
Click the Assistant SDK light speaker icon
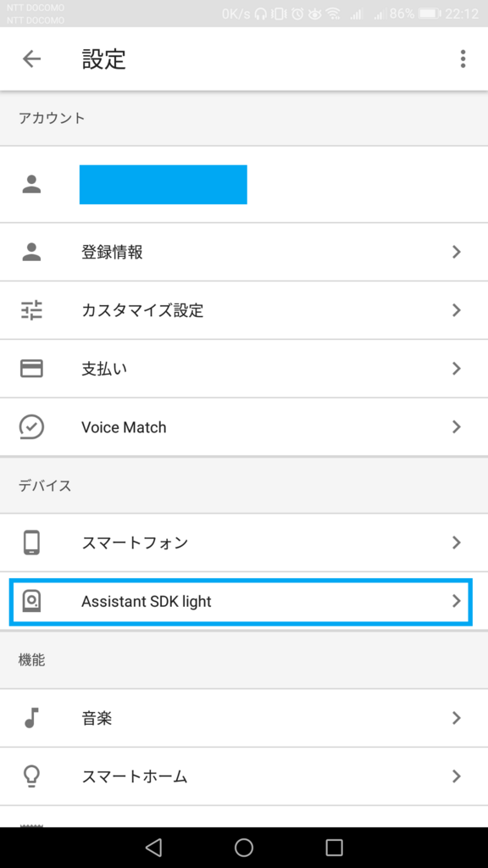[x=34, y=602]
